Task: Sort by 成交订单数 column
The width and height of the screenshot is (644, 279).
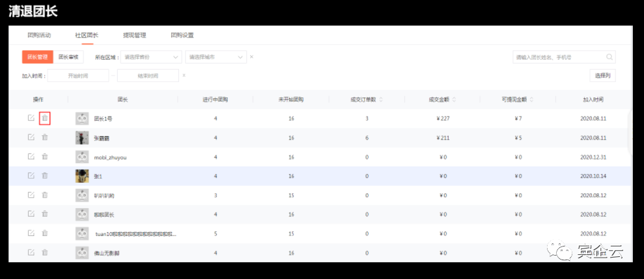Action: coord(380,100)
